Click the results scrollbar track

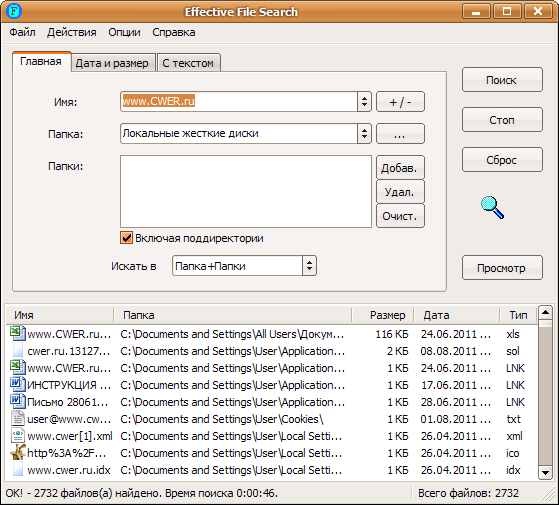(x=545, y=396)
